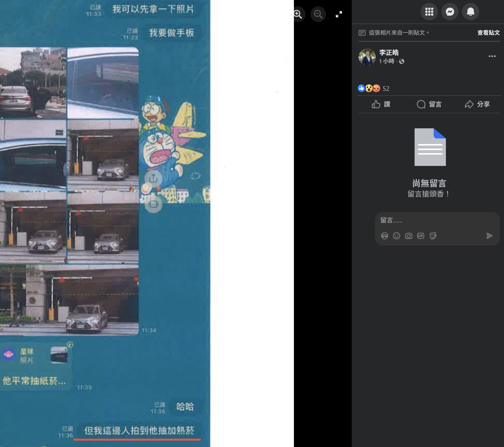Screen dimensions: 504x447
Task: Open post options three-dot menu
Action: (492, 56)
